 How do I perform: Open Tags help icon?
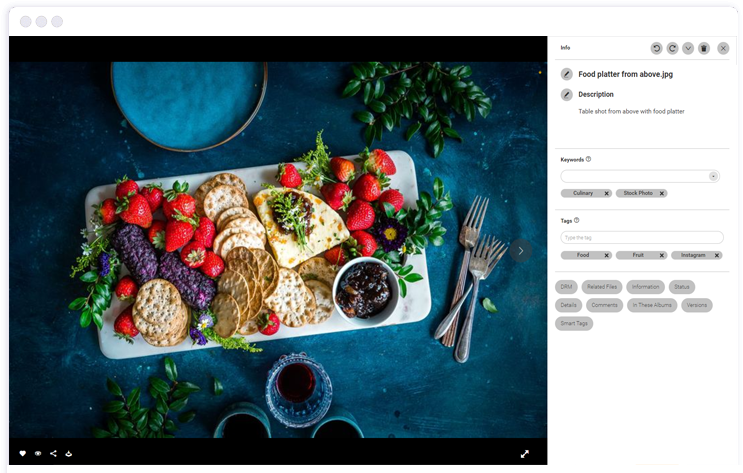577,220
